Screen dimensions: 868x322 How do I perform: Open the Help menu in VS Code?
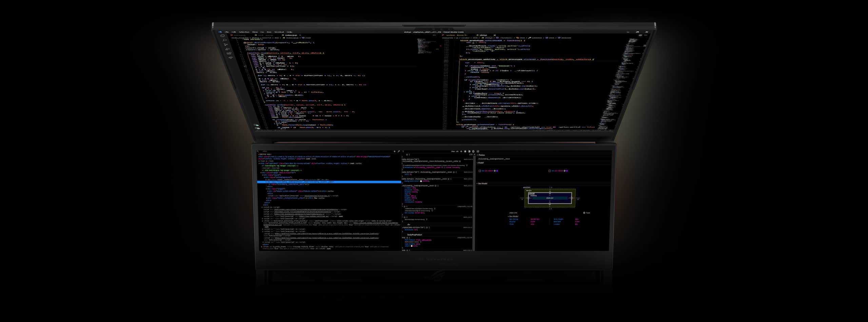[x=289, y=32]
